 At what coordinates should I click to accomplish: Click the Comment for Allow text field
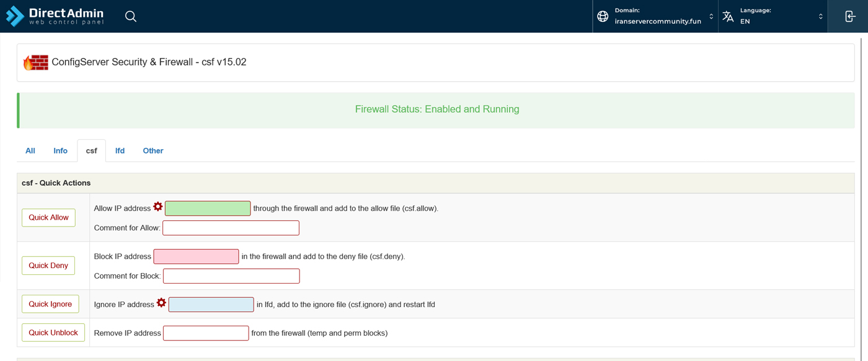231,228
